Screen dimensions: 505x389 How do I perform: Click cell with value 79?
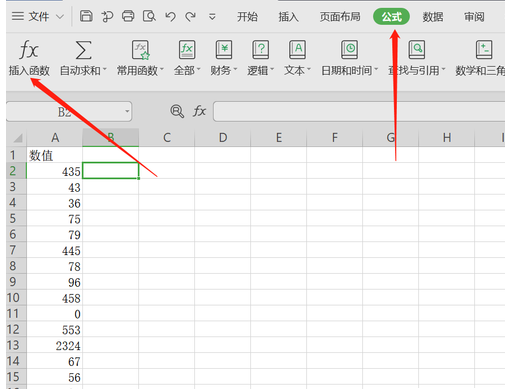click(x=55, y=234)
